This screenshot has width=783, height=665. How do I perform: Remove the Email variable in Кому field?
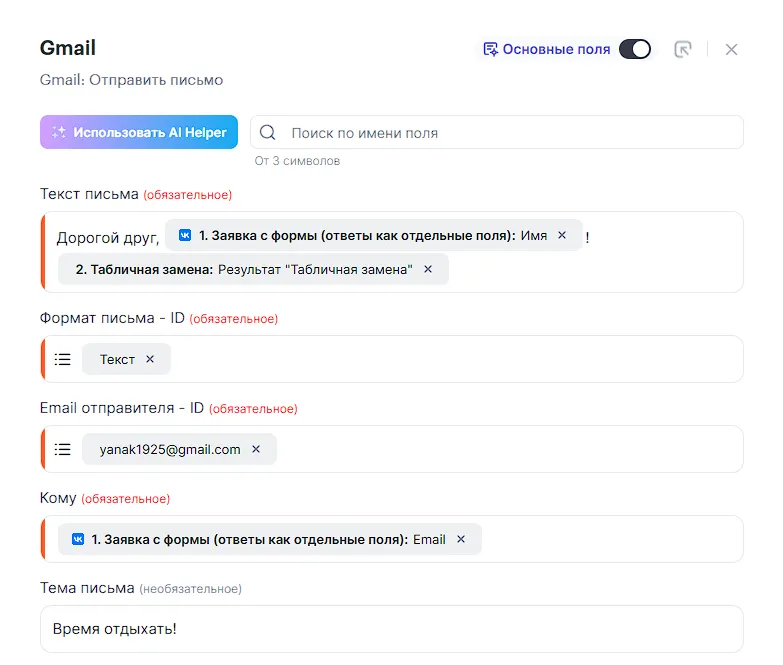pyautogui.click(x=461, y=539)
